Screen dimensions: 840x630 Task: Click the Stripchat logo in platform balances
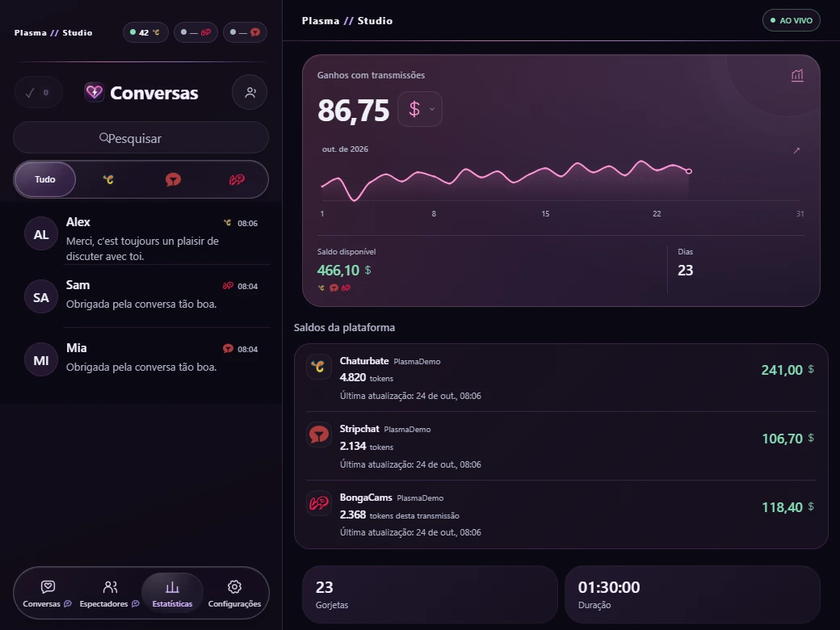319,435
